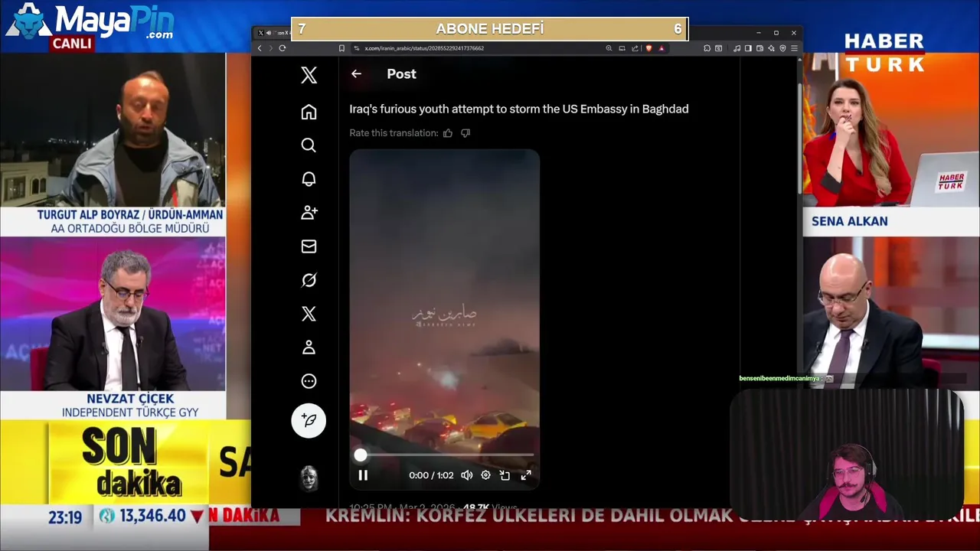Click the ABONE HEDEFİ goal bar

click(490, 29)
